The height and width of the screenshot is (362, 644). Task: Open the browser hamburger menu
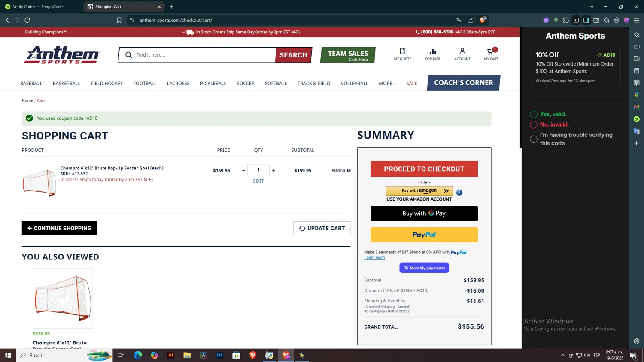637,20
